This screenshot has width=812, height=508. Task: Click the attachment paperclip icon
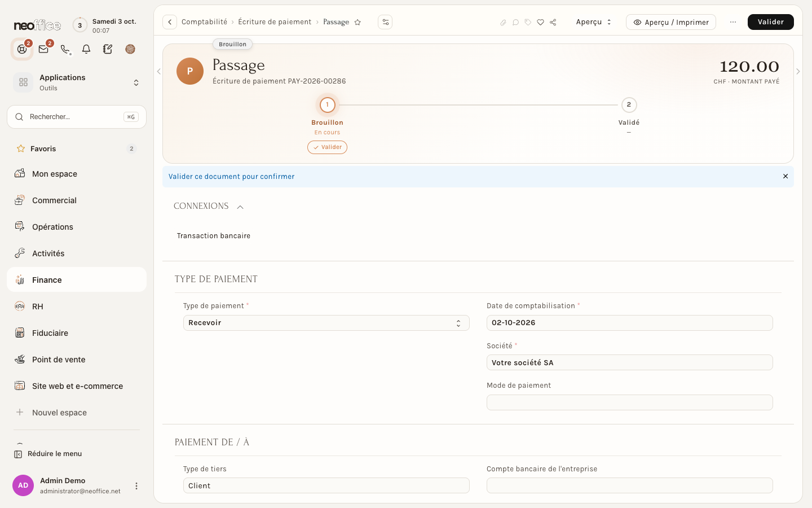[x=503, y=23]
